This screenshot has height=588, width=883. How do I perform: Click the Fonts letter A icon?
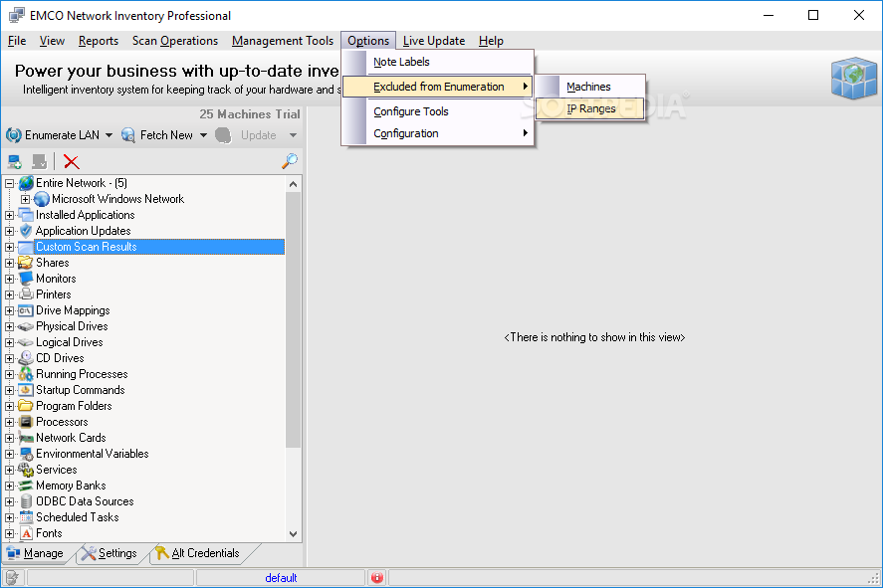27,533
